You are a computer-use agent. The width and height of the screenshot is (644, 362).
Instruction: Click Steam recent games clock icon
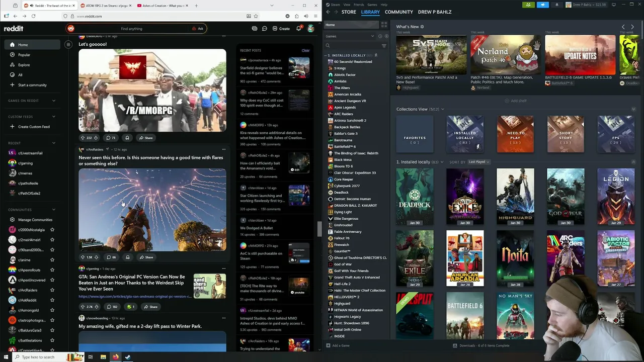[380, 36]
